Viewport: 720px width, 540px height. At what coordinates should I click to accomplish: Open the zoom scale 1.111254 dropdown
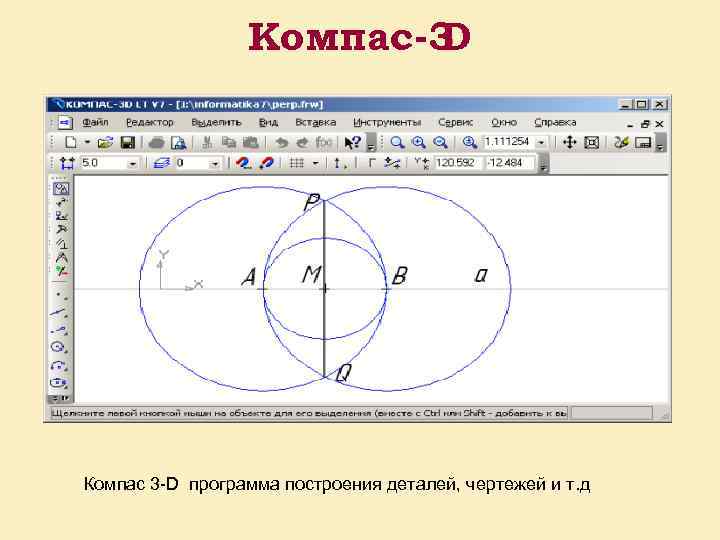tap(541, 143)
